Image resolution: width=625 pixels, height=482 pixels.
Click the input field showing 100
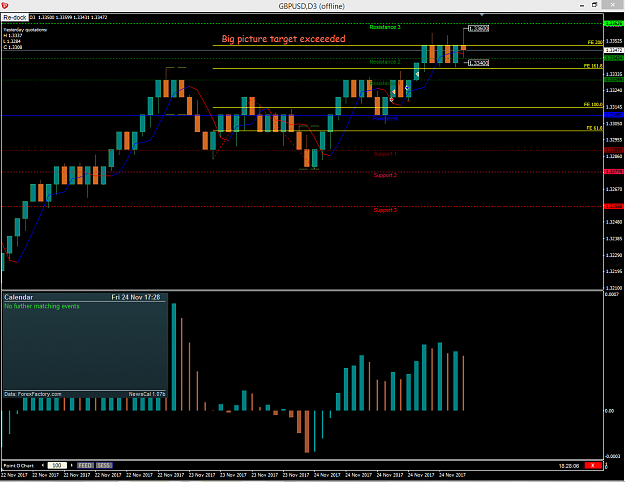coord(57,465)
